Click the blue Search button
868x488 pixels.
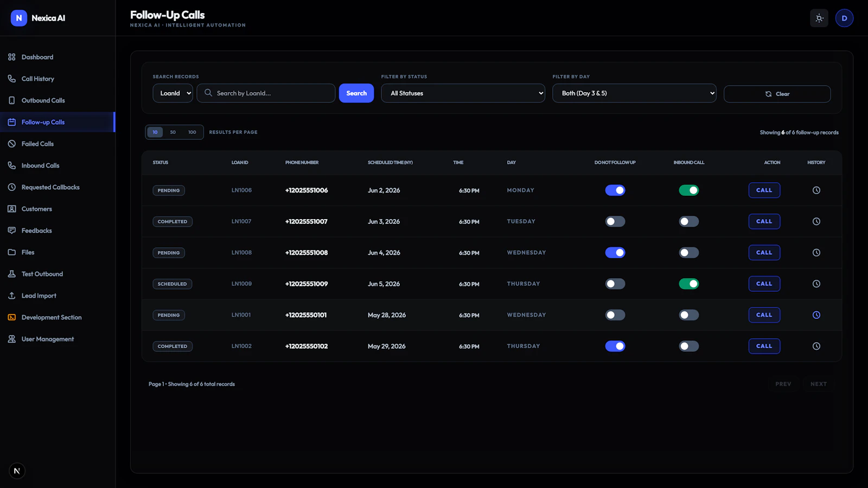click(x=356, y=93)
